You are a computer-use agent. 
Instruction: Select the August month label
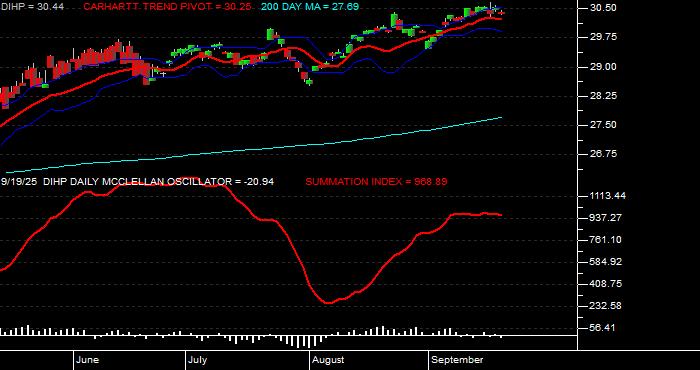328,360
